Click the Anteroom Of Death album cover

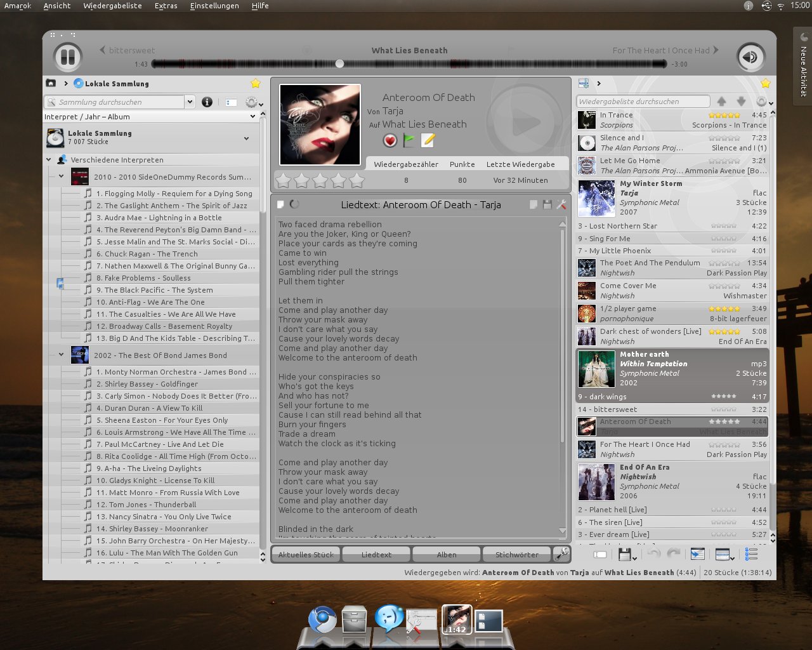click(320, 124)
